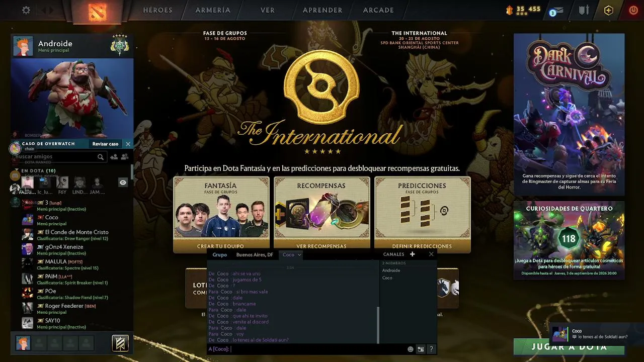Image resolution: width=644 pixels, height=362 pixels.
Task: Select friend El Conde de Monte Cristo
Action: point(72,235)
